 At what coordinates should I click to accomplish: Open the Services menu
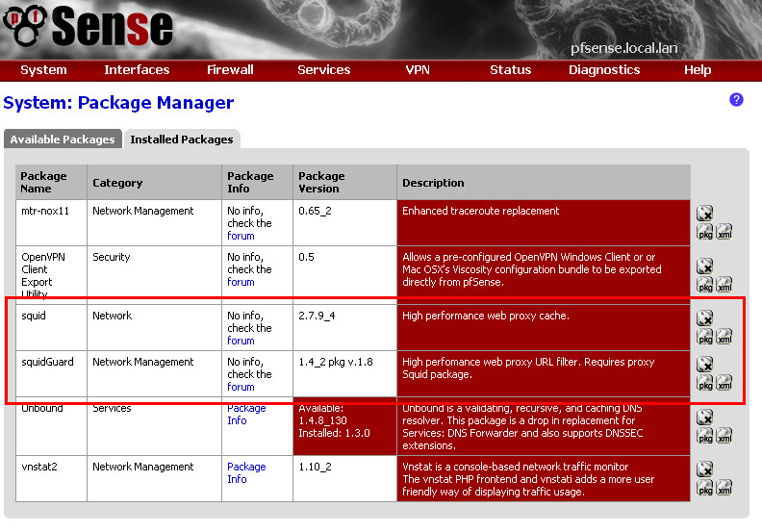click(x=323, y=70)
